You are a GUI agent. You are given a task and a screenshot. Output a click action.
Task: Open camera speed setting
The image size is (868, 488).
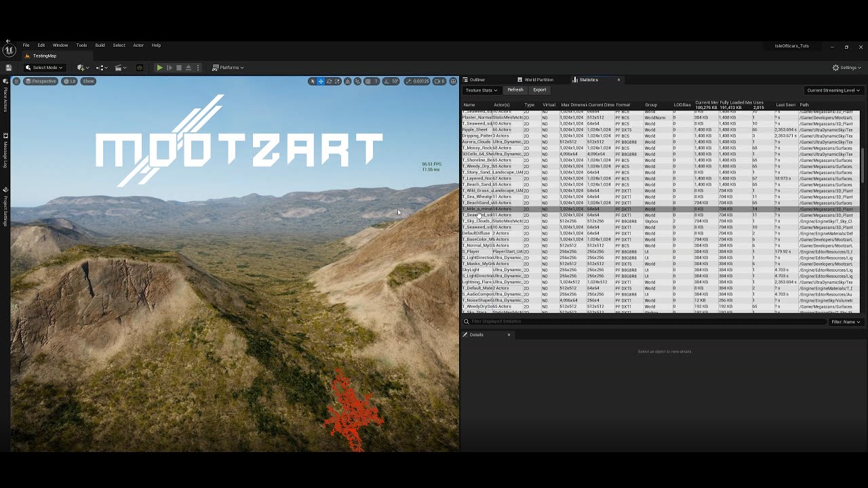[x=439, y=81]
